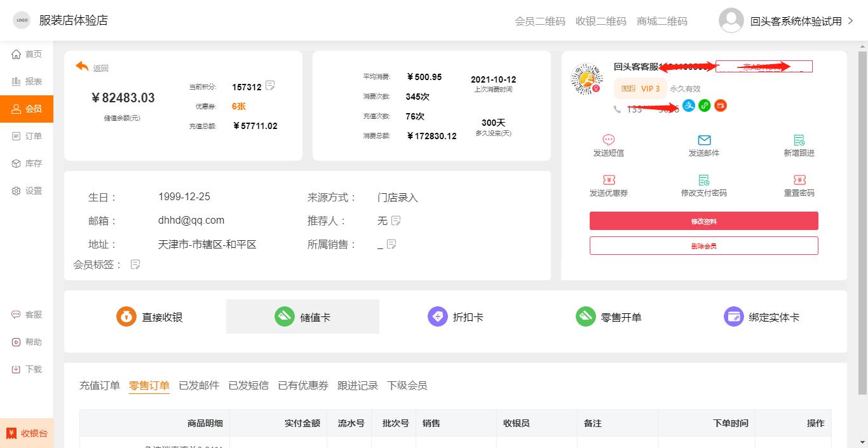Click the green WeChat icon beside the phone number
The width and height of the screenshot is (868, 448).
(x=704, y=105)
